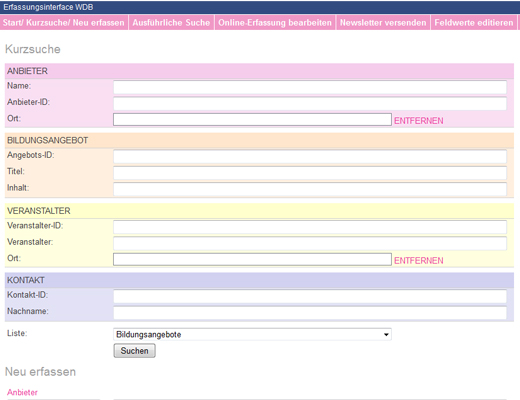Viewport: 520px width, 400px height.
Task: Click into the Anbieter-ID field
Action: click(310, 103)
